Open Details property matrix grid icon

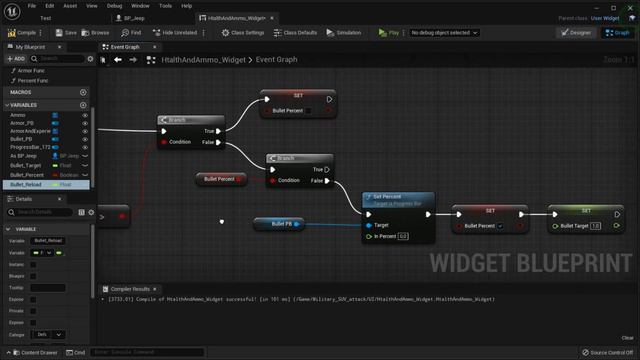[x=81, y=212]
